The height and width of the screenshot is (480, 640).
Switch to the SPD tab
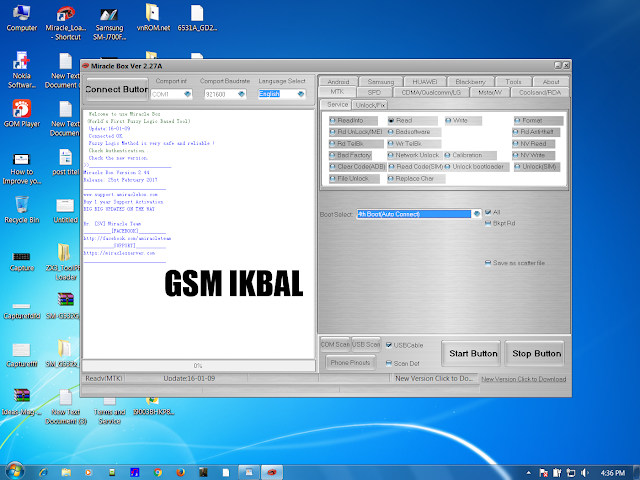pyautogui.click(x=374, y=92)
